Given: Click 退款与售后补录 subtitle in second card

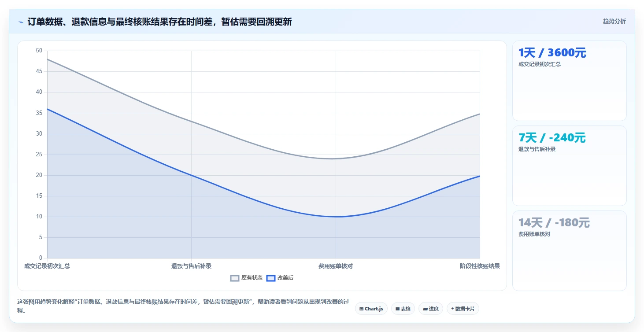Looking at the screenshot, I should [537, 149].
